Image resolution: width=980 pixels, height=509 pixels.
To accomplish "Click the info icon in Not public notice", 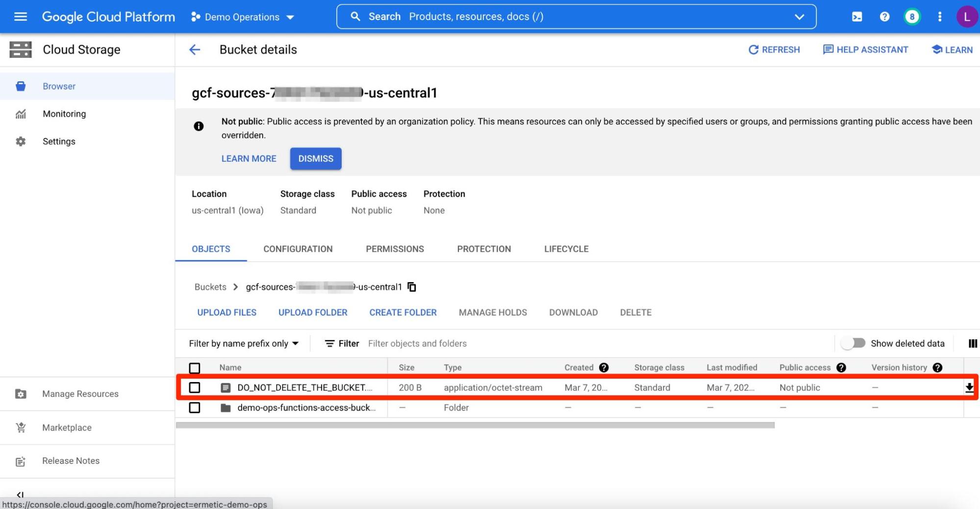I will [x=199, y=126].
